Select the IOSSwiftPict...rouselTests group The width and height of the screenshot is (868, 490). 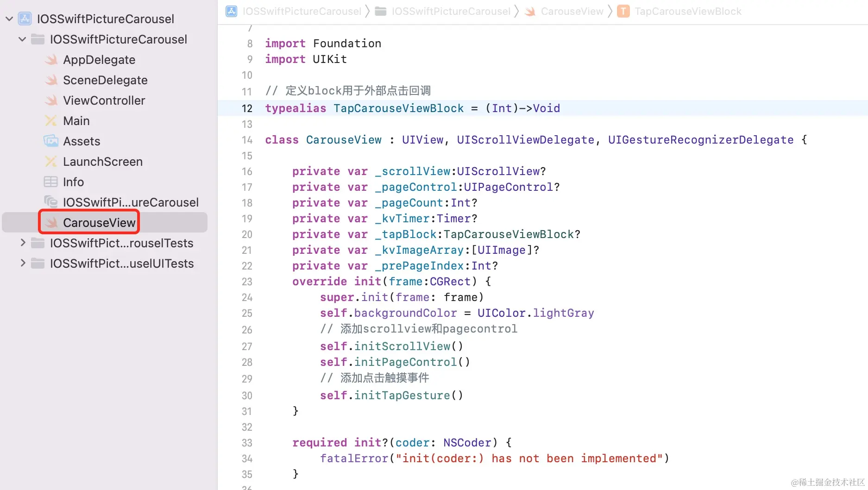pyautogui.click(x=122, y=243)
